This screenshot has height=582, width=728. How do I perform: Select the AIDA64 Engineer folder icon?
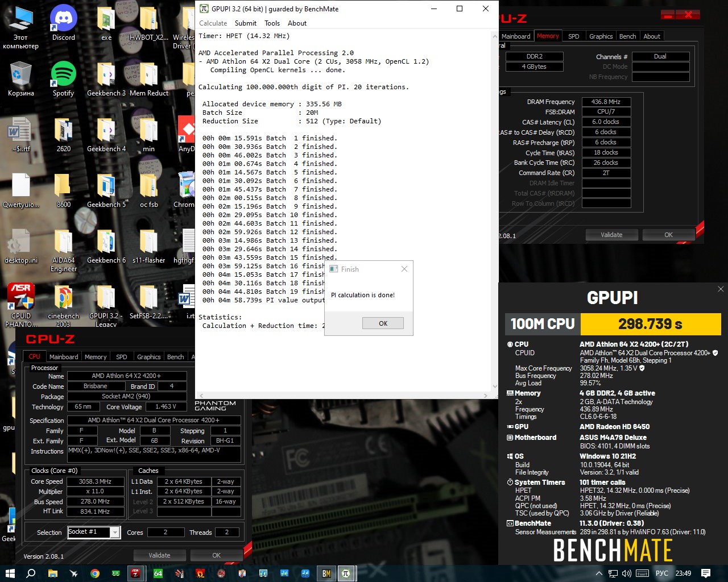point(64,250)
